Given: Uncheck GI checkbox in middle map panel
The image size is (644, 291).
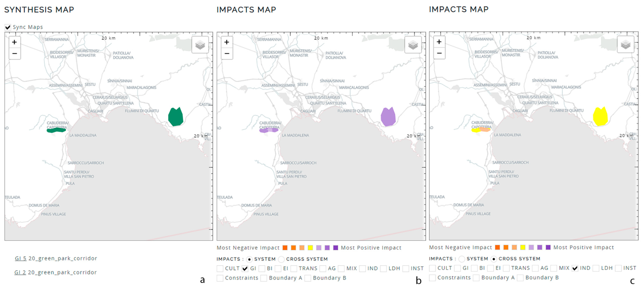Looking at the screenshot, I should [x=245, y=268].
